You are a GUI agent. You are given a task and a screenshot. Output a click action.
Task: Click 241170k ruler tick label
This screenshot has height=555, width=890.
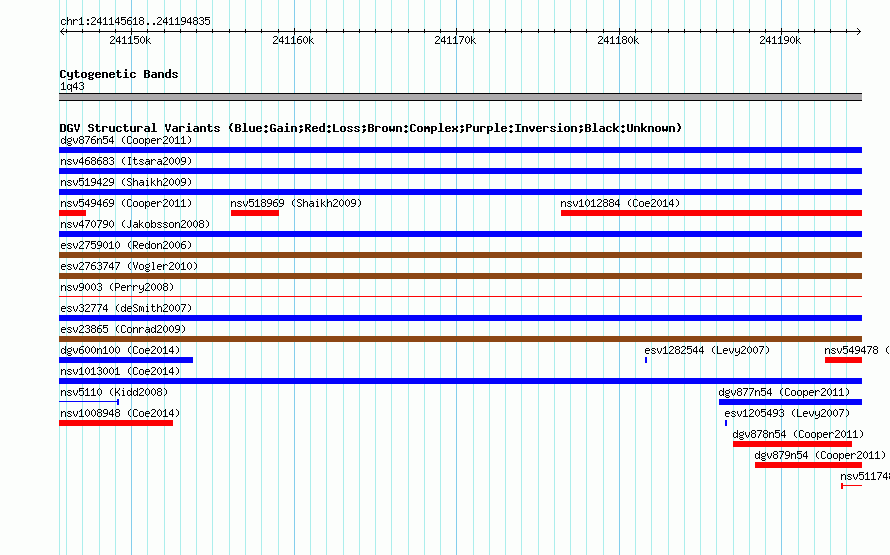455,40
